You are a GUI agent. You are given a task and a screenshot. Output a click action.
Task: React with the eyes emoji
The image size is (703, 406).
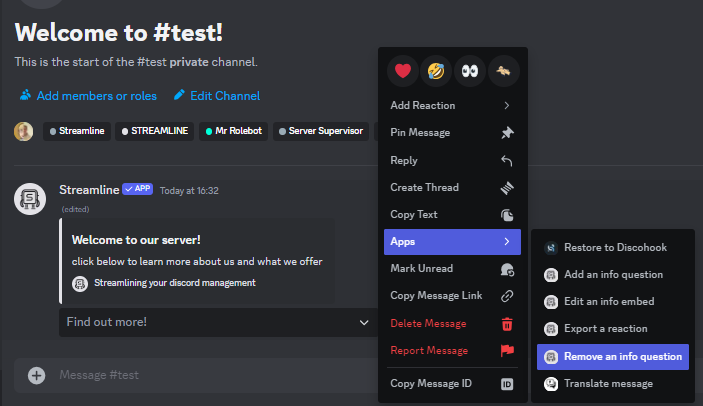coord(470,71)
